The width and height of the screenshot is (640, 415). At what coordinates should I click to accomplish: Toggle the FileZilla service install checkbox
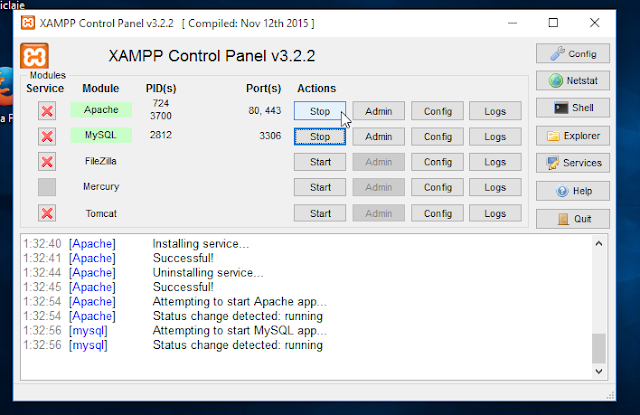pyautogui.click(x=47, y=162)
